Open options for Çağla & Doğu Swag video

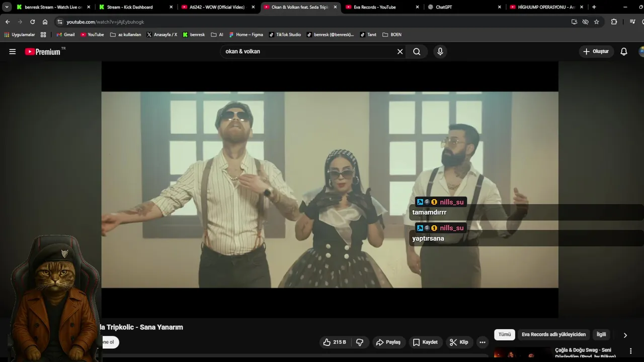tap(630, 351)
